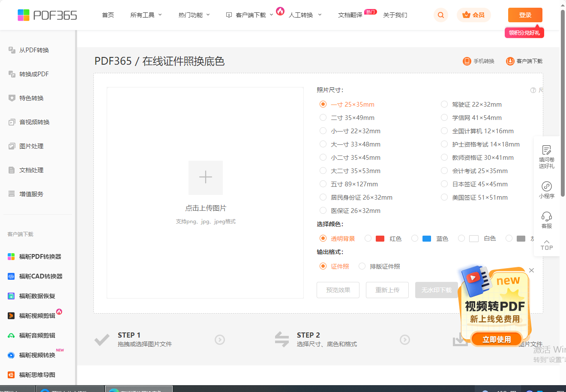This screenshot has height=392, width=566.
Task: Select 二寸 35×49mm photo size
Action: click(x=323, y=117)
